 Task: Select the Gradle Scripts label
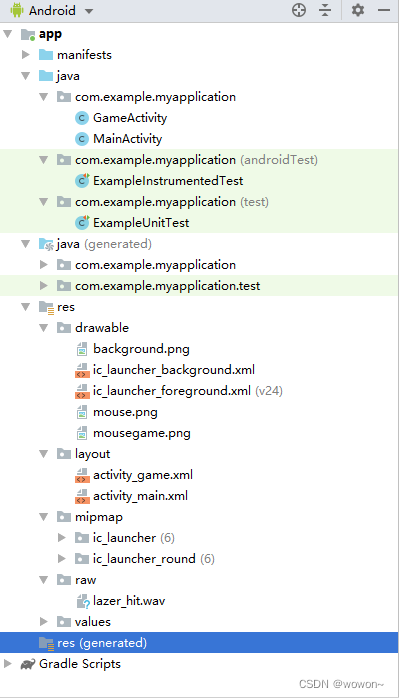(80, 664)
